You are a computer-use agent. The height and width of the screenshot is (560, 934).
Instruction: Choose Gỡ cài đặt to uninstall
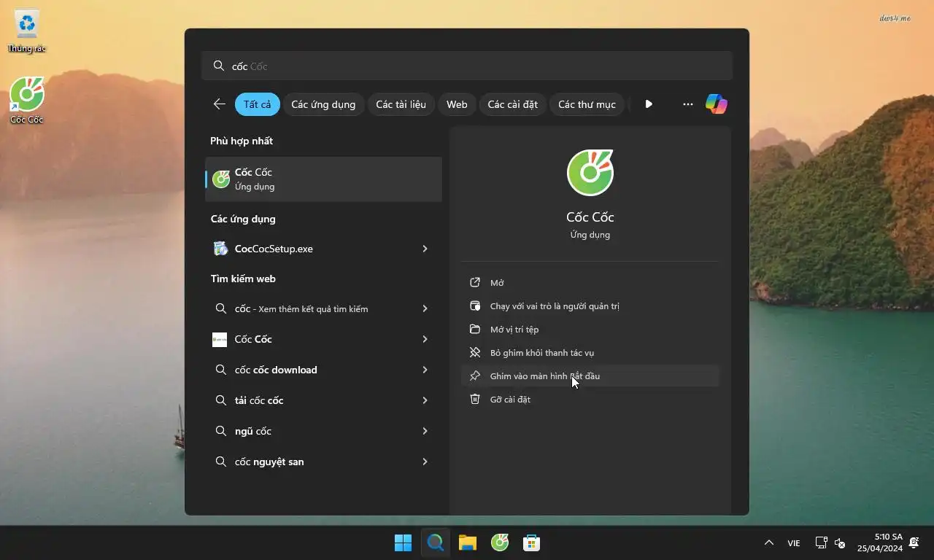tap(590, 400)
